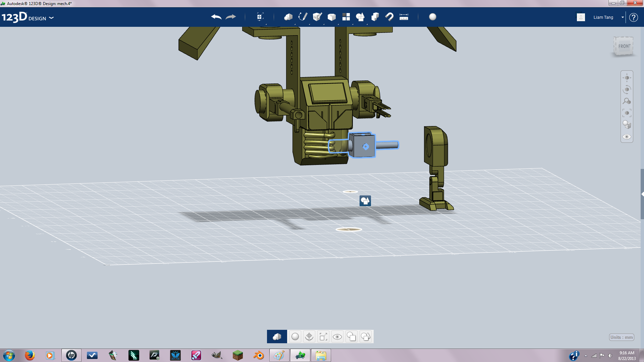Screen dimensions: 644x362
Task: Choose Group shapes in bottom context bar
Action: 366,337
